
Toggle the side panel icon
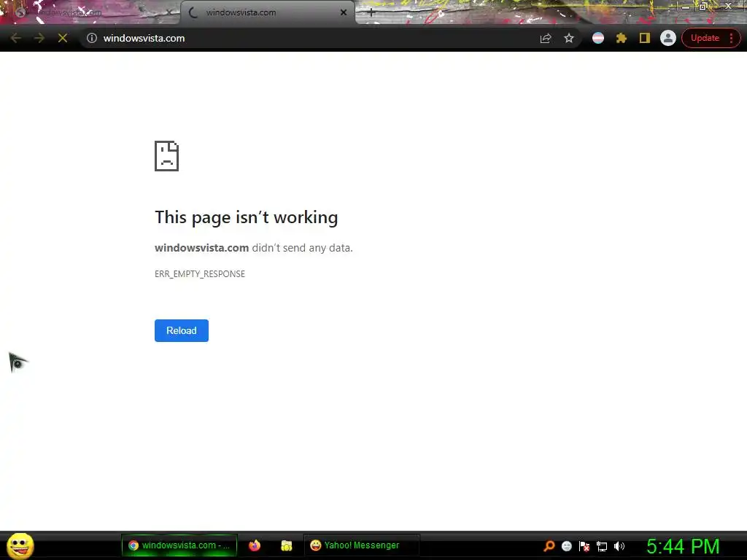point(645,38)
